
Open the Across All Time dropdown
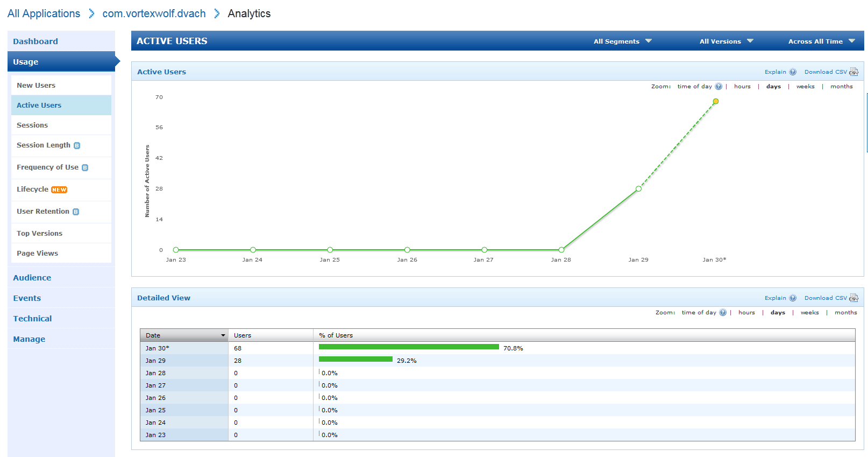point(821,41)
